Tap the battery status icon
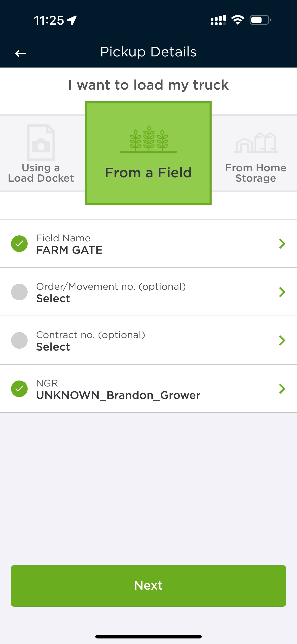Image resolution: width=297 pixels, height=644 pixels. [260, 20]
